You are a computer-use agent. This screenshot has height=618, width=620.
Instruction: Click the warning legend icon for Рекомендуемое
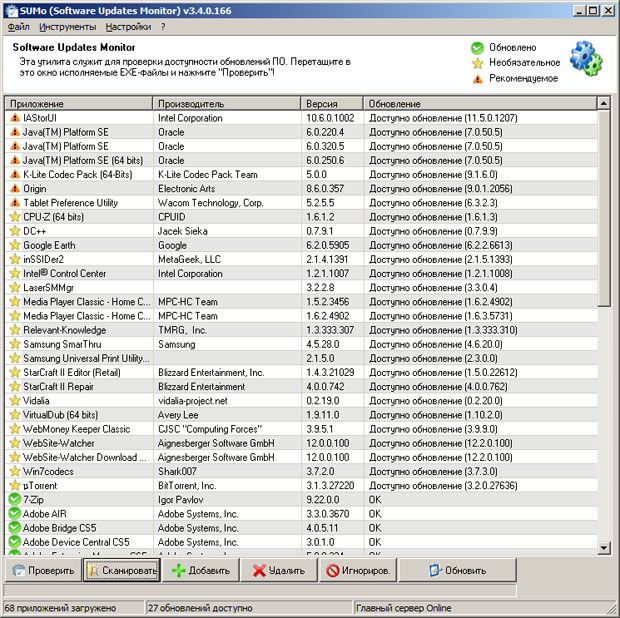point(478,79)
